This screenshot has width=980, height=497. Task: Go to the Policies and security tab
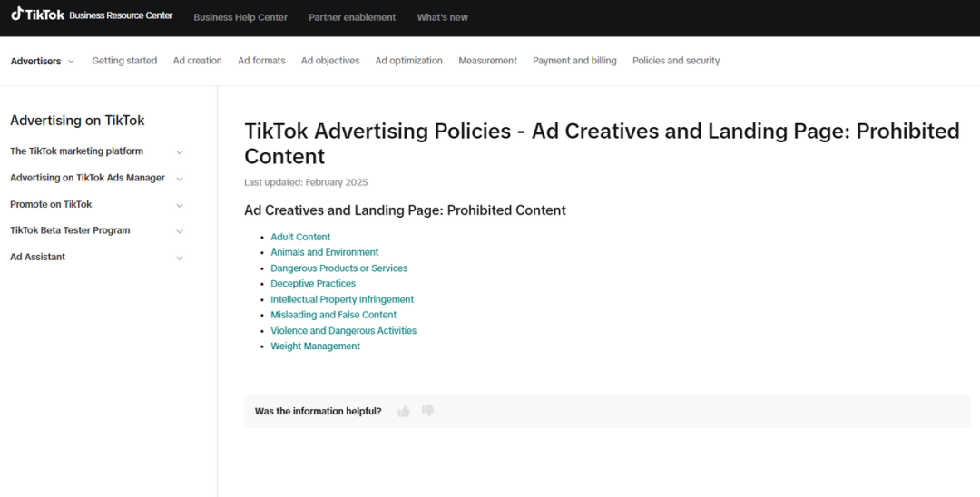(x=676, y=61)
